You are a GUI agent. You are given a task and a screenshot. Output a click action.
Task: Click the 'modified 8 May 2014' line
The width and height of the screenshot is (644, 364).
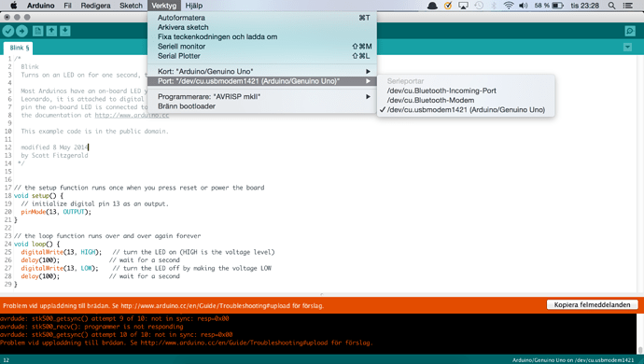coord(54,147)
